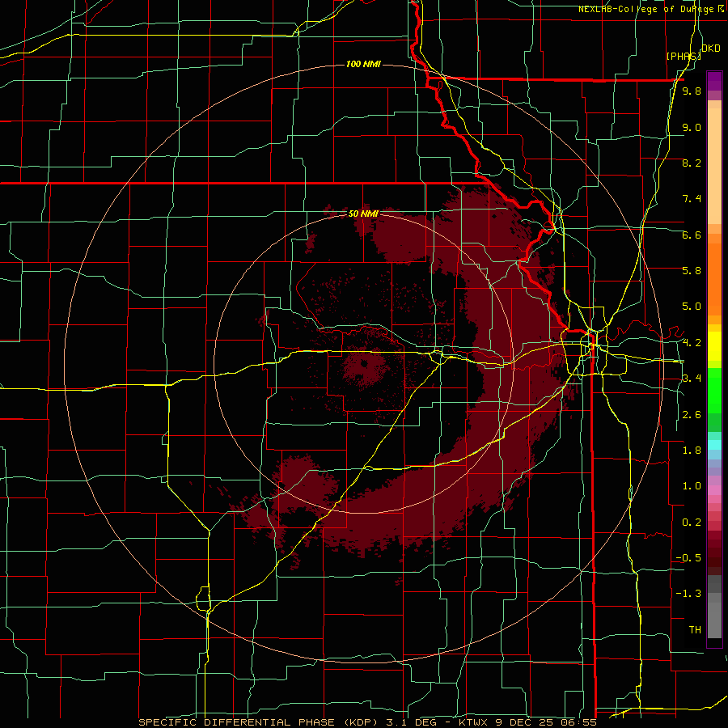Click the "TH" threshold label on the scale

(695, 630)
